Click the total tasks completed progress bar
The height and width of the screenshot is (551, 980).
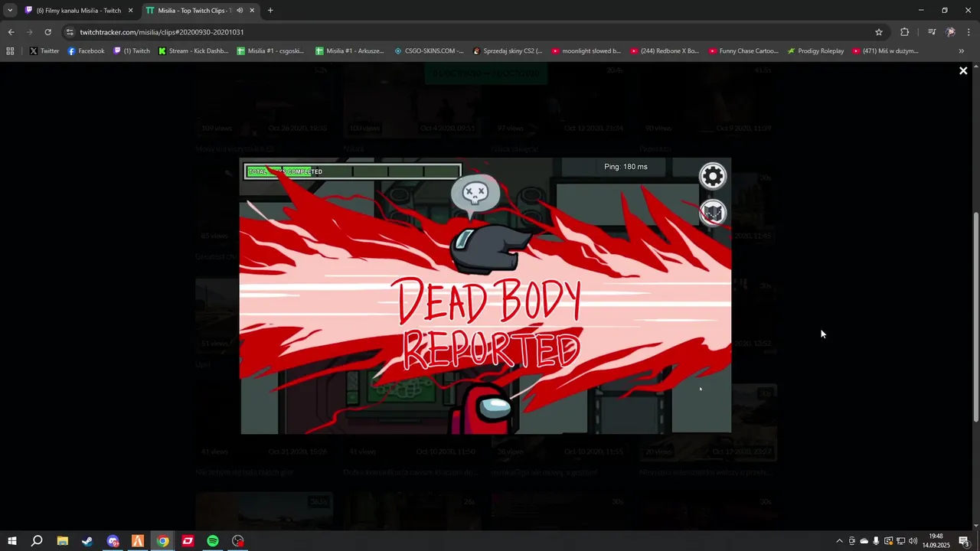(x=352, y=171)
